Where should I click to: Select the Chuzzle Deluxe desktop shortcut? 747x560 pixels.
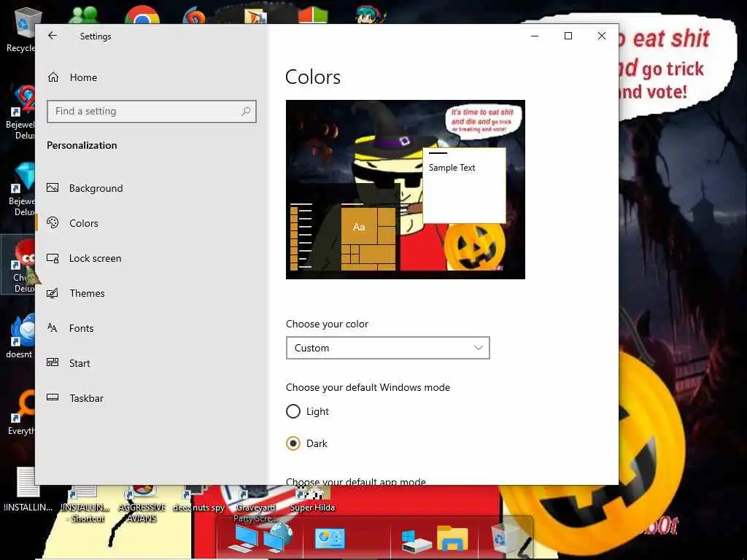(20, 265)
